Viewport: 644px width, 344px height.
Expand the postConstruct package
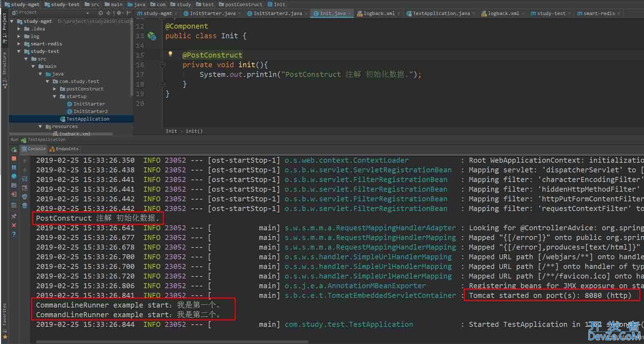55,89
